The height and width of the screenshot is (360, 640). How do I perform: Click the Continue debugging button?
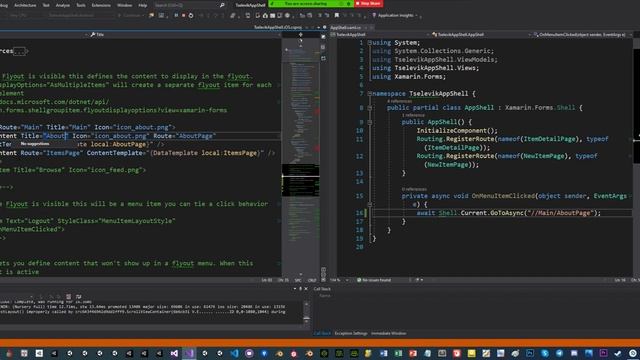pyautogui.click(x=131, y=16)
